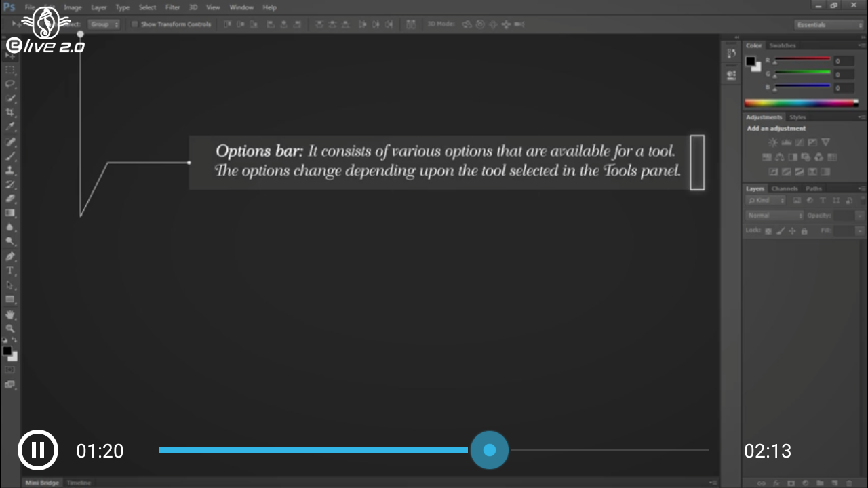Select the Pen tool
The height and width of the screenshot is (488, 868).
click(x=10, y=256)
